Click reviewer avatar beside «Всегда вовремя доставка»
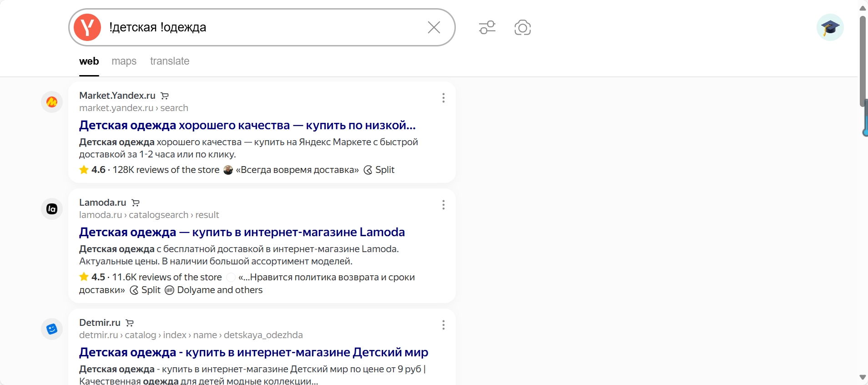Viewport: 868px width, 385px height. [228, 170]
